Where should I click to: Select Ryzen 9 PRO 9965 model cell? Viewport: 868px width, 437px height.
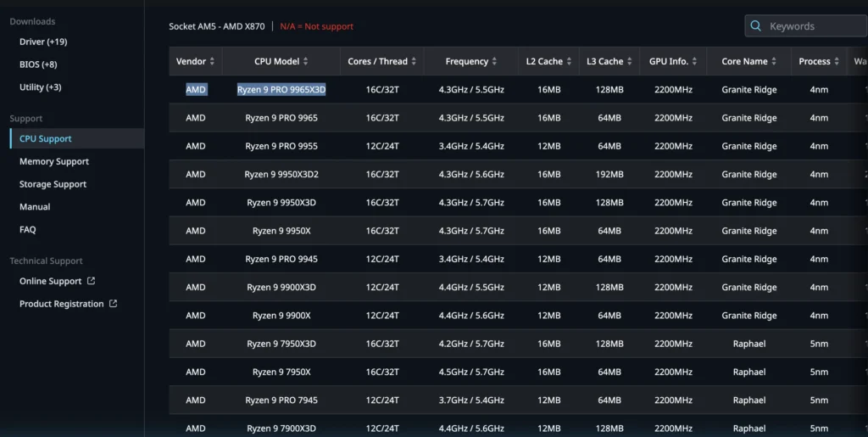point(281,117)
